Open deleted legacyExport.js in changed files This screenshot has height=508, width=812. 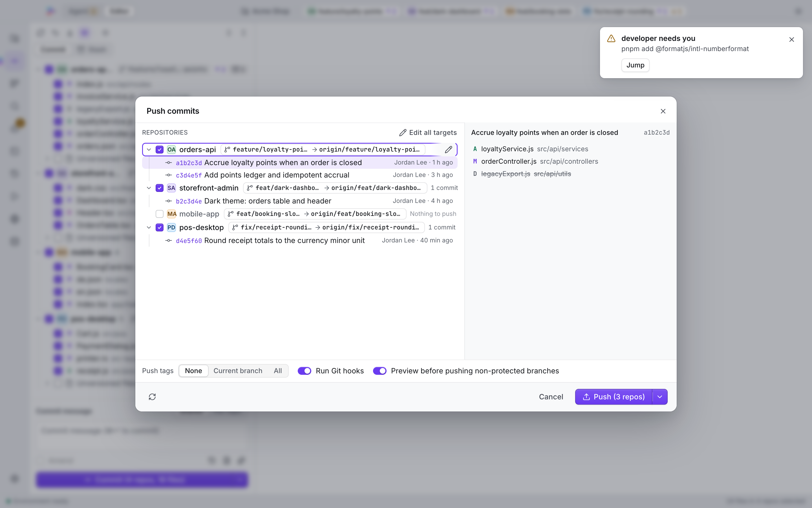pos(570,174)
